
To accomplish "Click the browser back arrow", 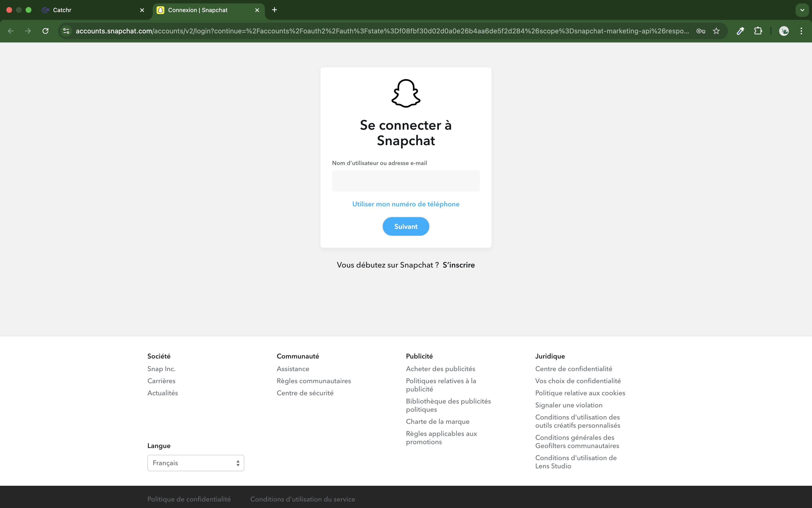I will (x=11, y=31).
